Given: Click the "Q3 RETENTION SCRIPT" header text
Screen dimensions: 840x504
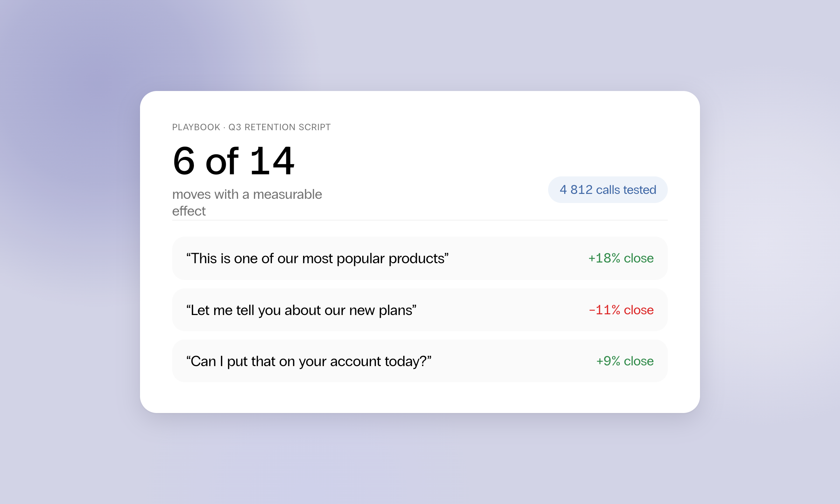Looking at the screenshot, I should click(x=279, y=127).
